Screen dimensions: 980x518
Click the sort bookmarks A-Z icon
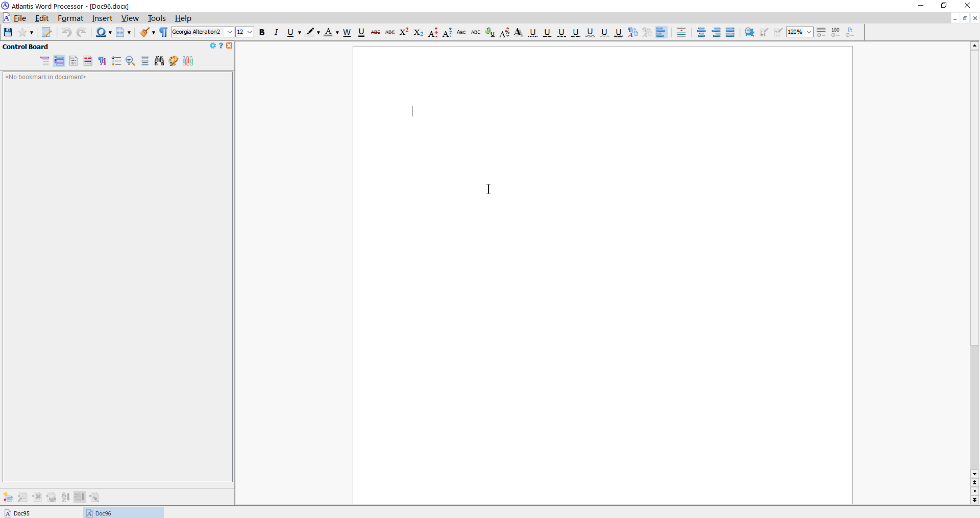66,497
